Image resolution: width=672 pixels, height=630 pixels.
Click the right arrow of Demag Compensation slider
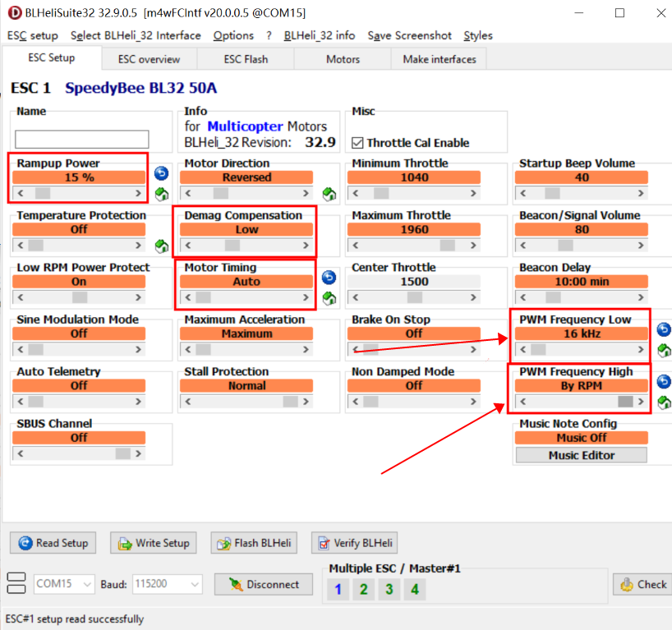[x=306, y=246]
